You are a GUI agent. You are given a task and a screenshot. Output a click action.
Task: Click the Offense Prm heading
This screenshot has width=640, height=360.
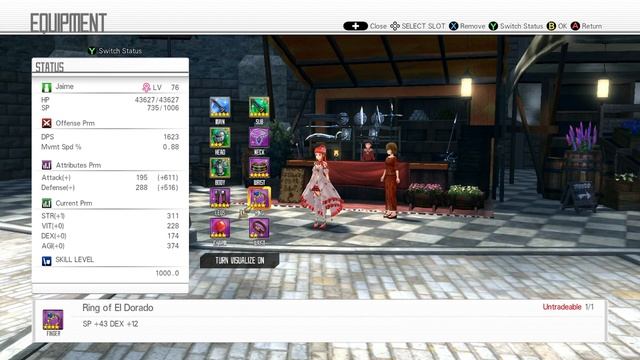(75, 123)
